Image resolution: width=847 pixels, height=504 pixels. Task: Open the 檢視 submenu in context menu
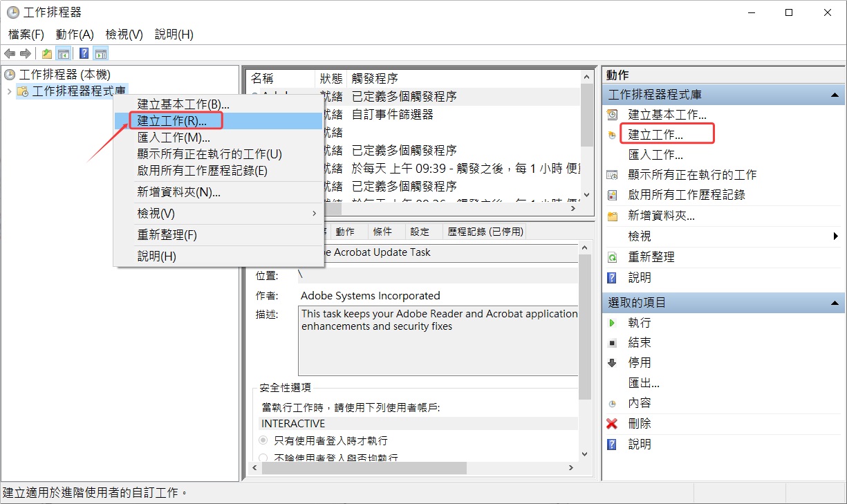pyautogui.click(x=218, y=214)
